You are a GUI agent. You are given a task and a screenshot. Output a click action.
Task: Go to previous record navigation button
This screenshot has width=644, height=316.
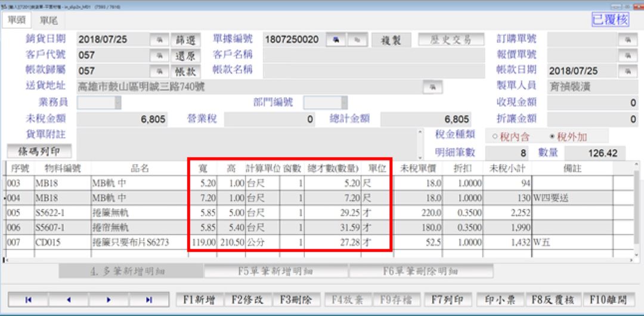(69, 300)
